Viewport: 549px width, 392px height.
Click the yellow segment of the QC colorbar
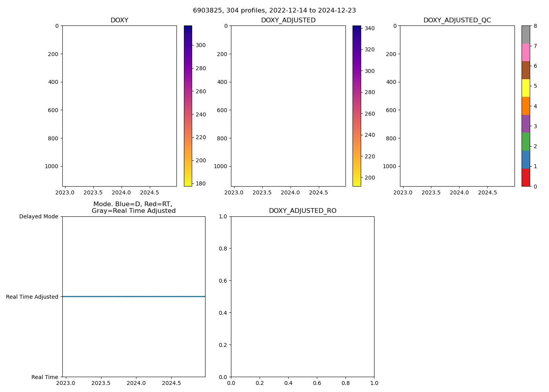pos(525,88)
